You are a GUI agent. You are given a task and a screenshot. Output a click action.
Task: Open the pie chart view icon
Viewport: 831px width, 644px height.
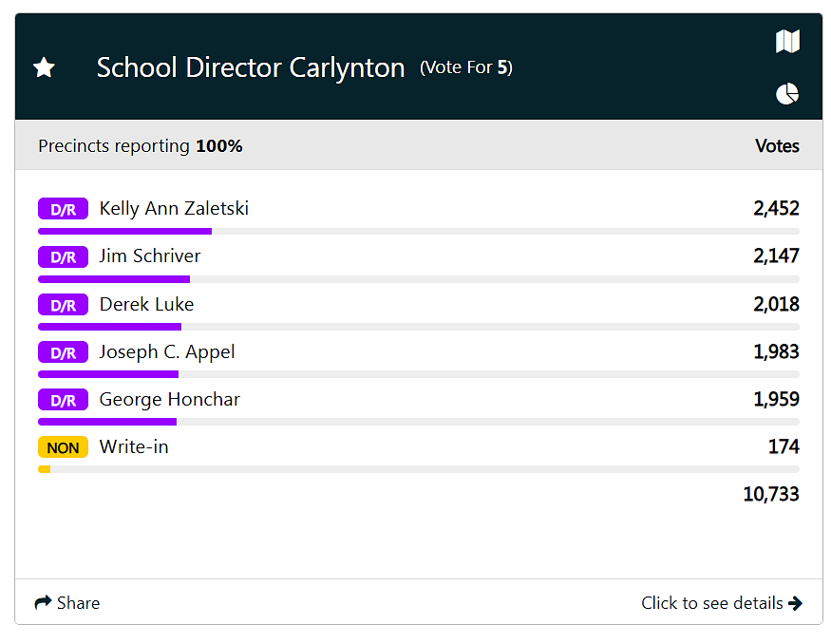coord(787,94)
